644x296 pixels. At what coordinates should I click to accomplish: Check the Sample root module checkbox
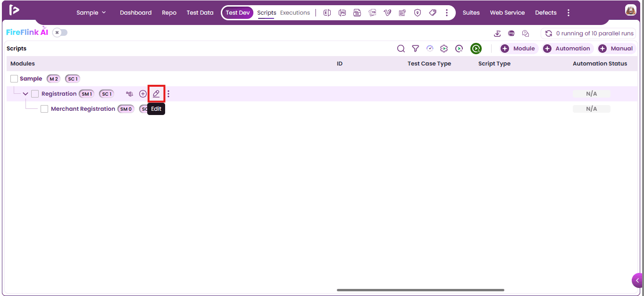click(x=14, y=79)
